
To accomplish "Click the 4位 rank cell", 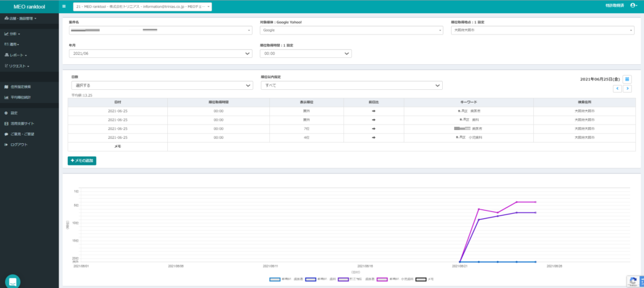I will pos(306,138).
